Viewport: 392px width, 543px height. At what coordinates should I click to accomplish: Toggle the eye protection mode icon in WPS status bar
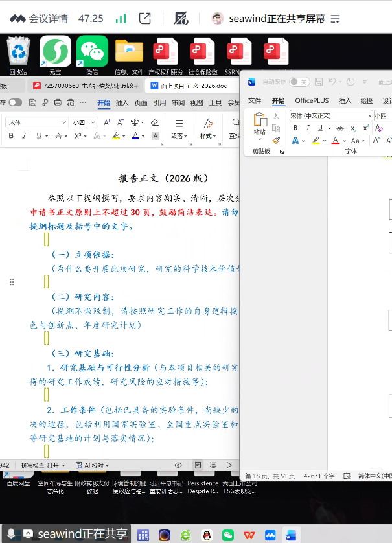point(178,465)
